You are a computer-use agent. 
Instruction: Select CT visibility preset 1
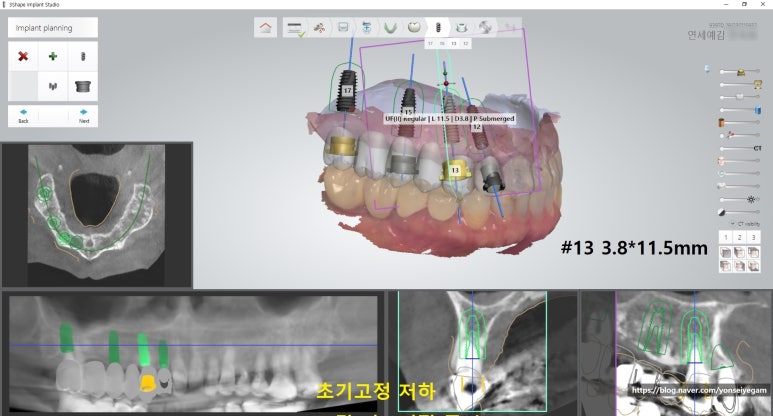(726, 237)
